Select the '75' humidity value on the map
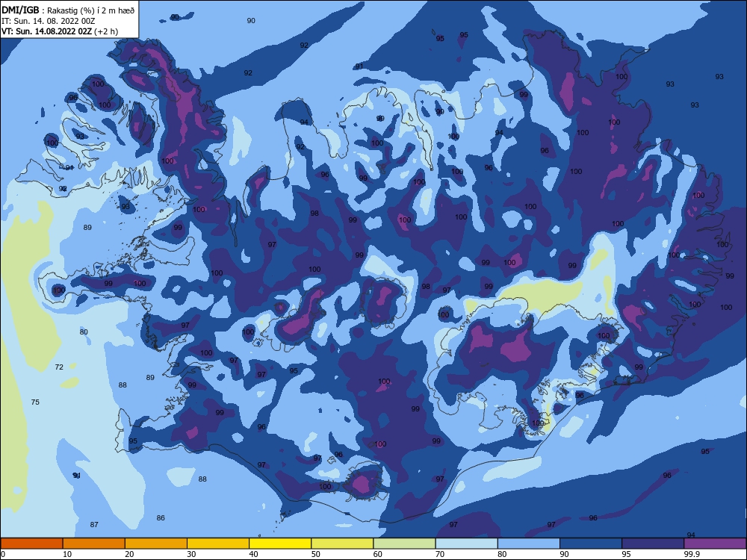This screenshot has height=560, width=747. [35, 402]
